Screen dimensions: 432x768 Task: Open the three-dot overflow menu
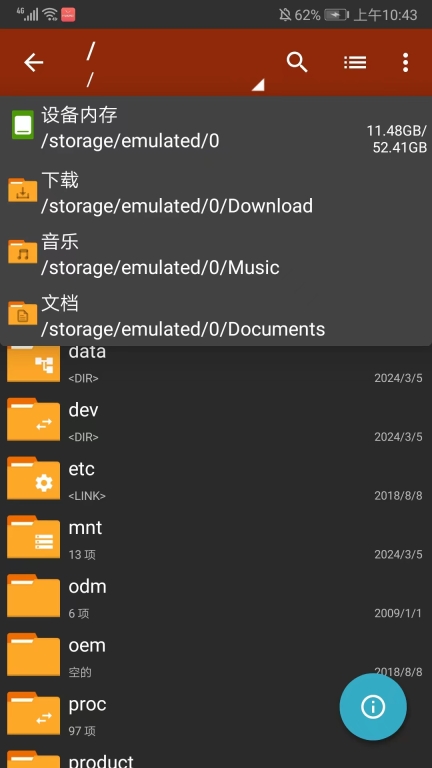(405, 63)
